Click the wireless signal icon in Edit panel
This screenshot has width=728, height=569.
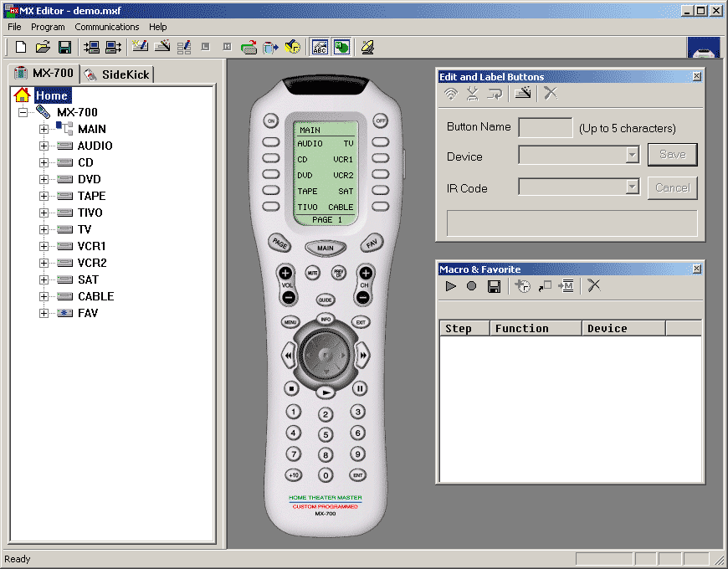click(x=451, y=94)
